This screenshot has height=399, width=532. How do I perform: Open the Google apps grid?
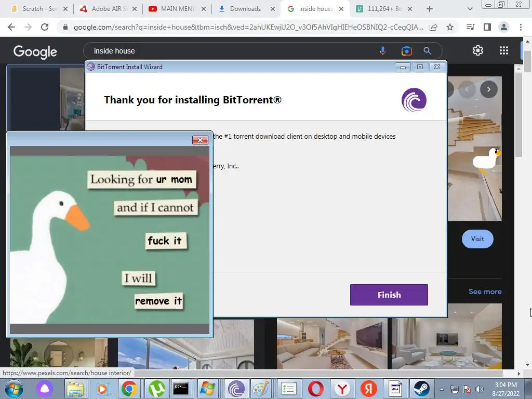pos(504,50)
